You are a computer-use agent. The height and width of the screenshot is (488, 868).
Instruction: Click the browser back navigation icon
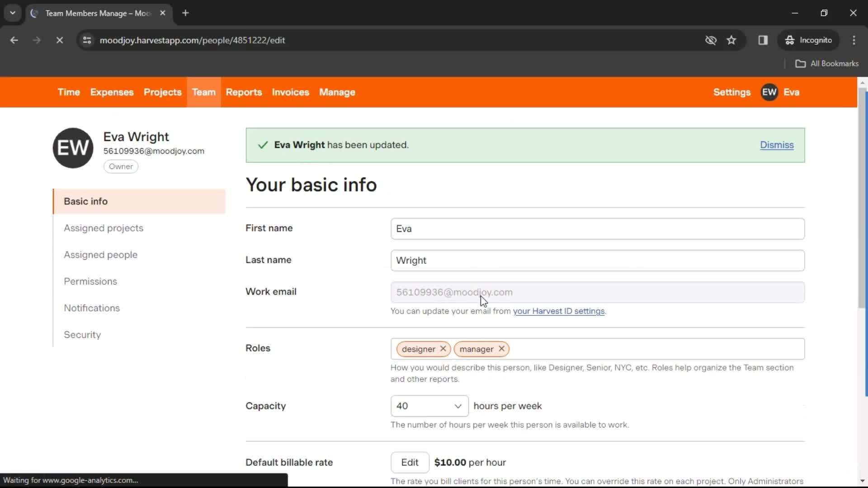pyautogui.click(x=14, y=40)
